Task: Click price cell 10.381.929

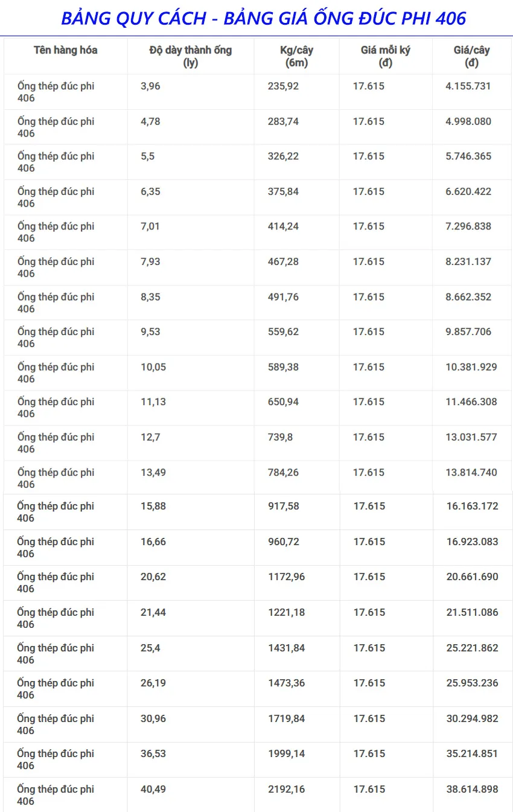Action: (471, 367)
